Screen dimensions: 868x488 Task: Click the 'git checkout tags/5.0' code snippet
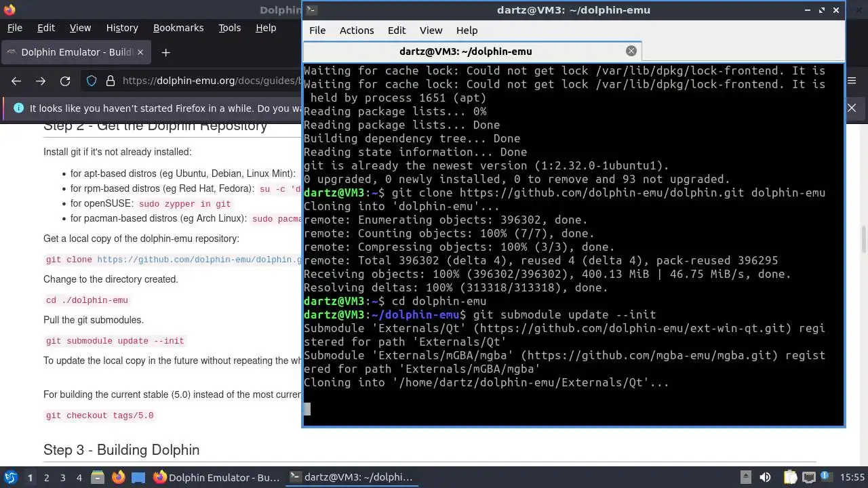(100, 415)
